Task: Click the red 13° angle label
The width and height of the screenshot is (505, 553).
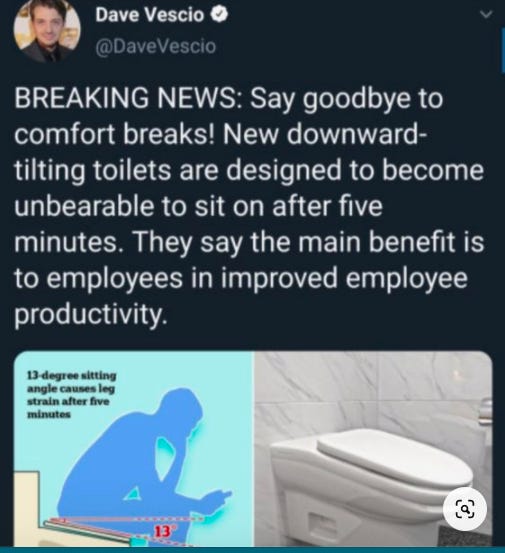Action: (x=163, y=531)
